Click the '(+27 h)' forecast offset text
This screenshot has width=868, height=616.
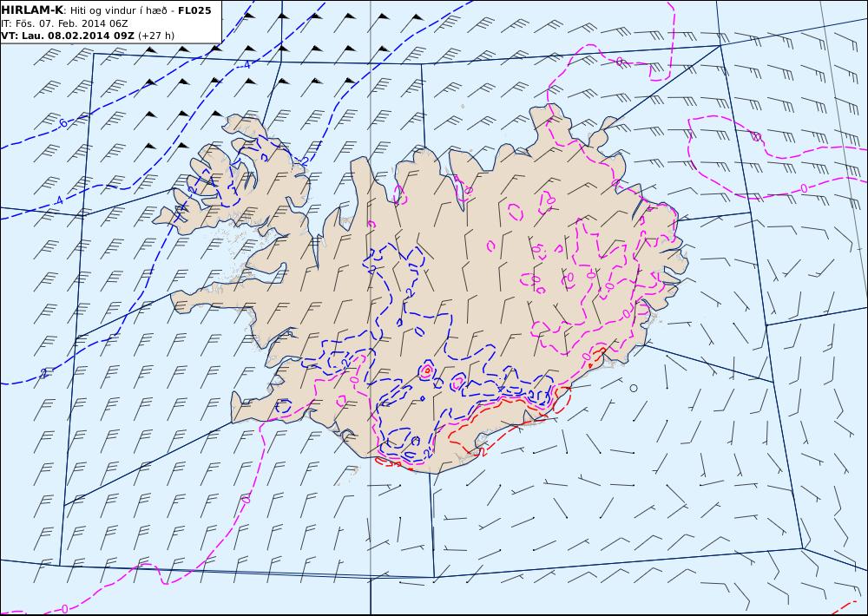155,36
